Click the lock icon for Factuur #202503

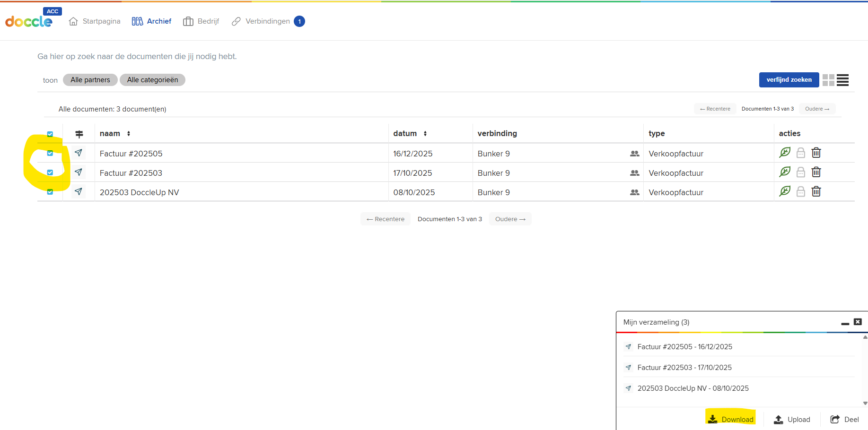[x=800, y=172]
